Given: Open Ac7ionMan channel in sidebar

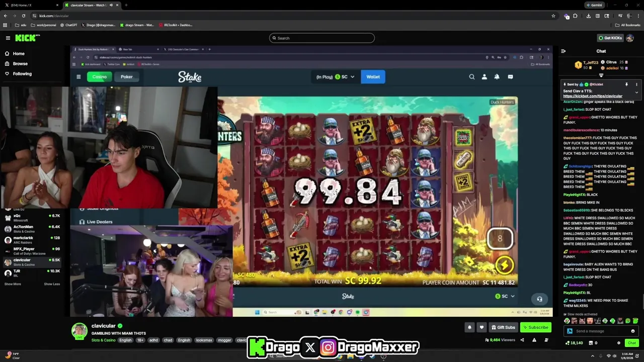Looking at the screenshot, I should 32,229.
